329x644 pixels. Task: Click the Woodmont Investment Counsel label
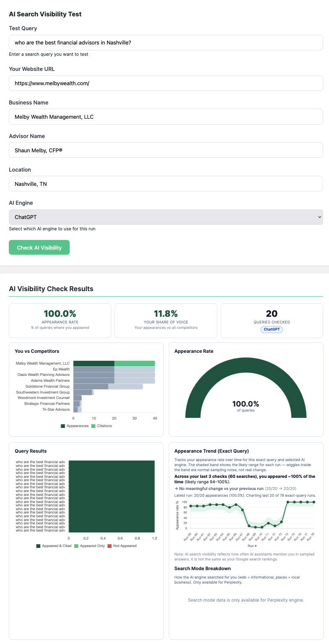[44, 398]
